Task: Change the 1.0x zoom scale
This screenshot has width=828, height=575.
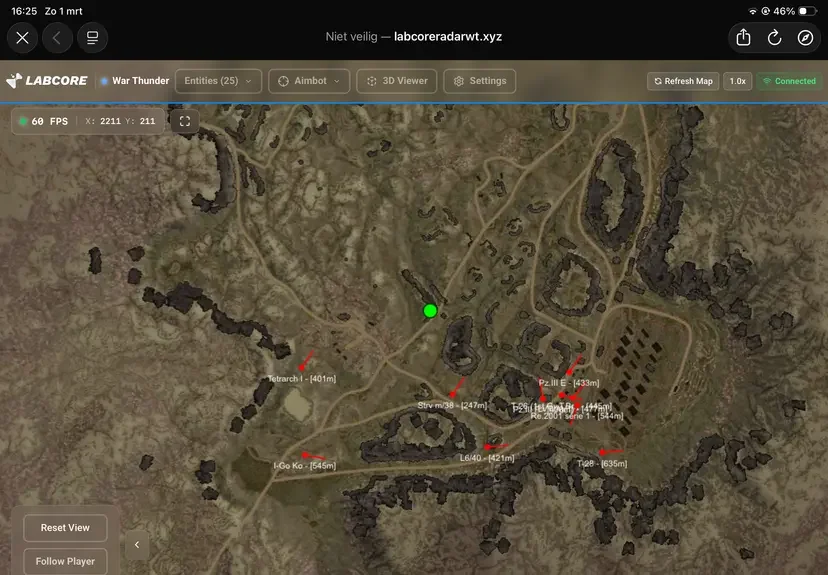Action: tap(737, 81)
